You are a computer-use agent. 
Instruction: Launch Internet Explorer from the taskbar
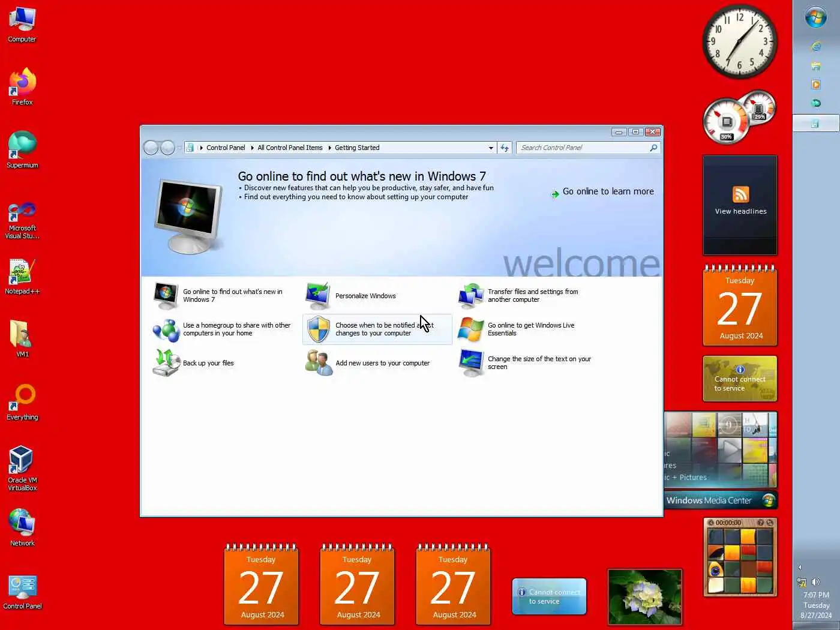(x=816, y=47)
